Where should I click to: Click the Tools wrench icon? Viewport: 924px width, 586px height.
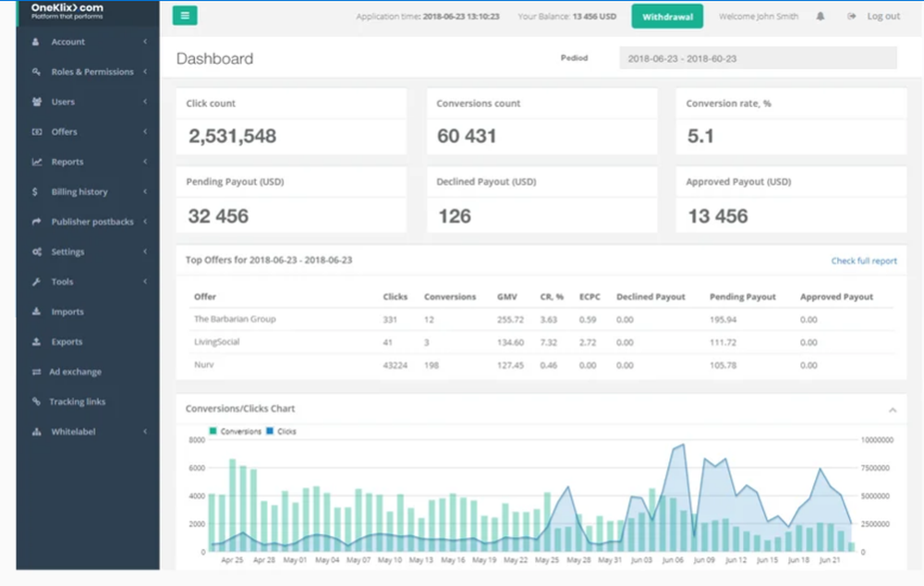(x=37, y=282)
